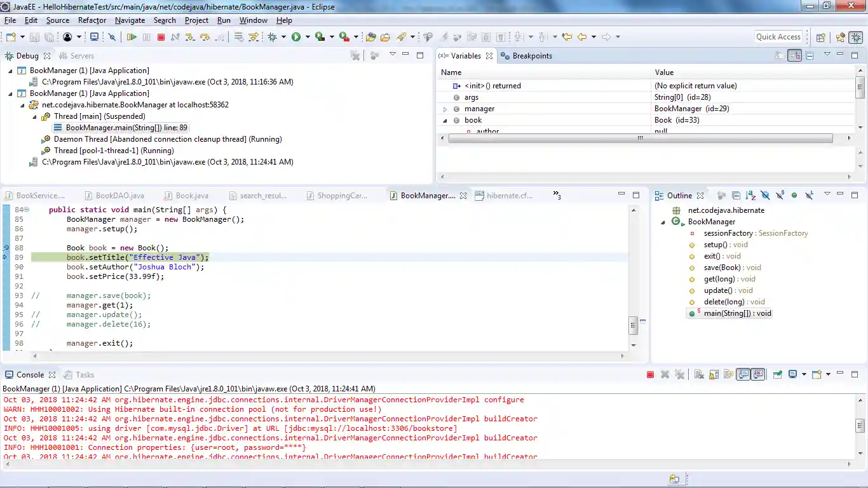Screen dimensions: 868x488
Task: Hide Fields in the Outline view
Action: coord(766,195)
